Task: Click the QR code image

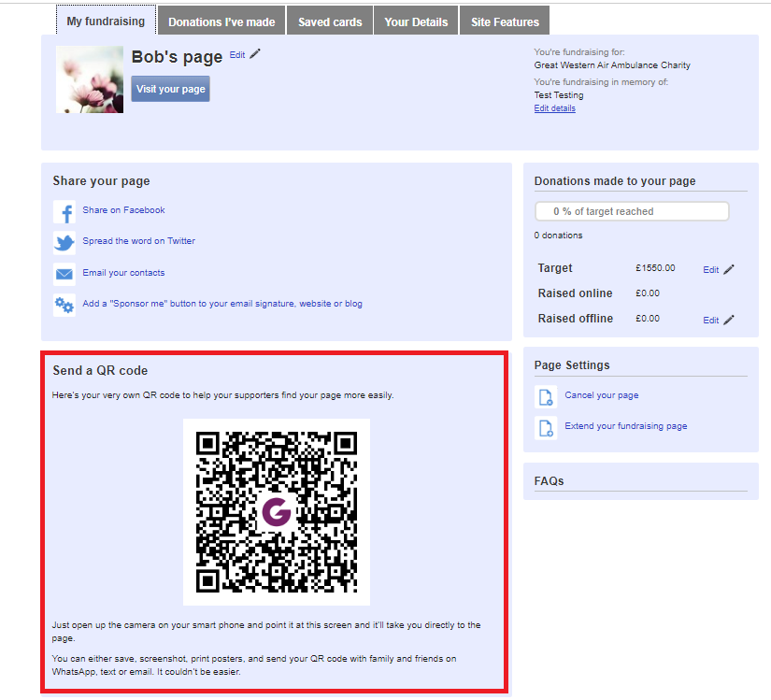Action: pyautogui.click(x=277, y=512)
